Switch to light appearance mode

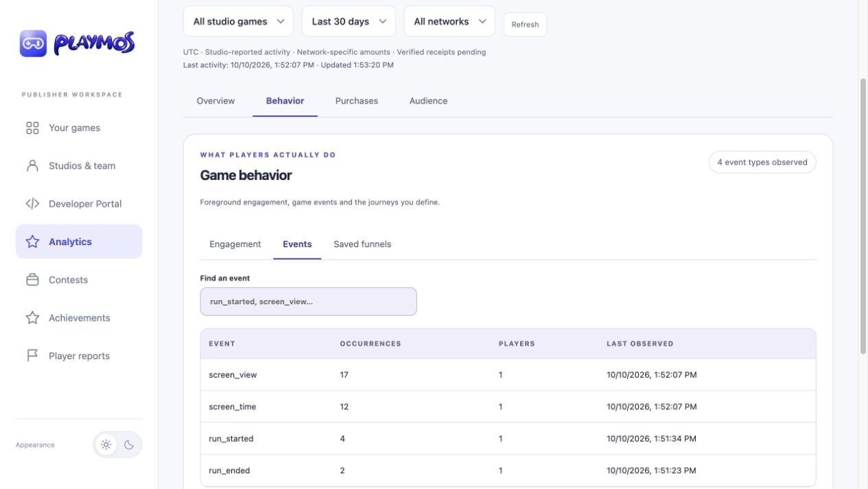coord(106,444)
